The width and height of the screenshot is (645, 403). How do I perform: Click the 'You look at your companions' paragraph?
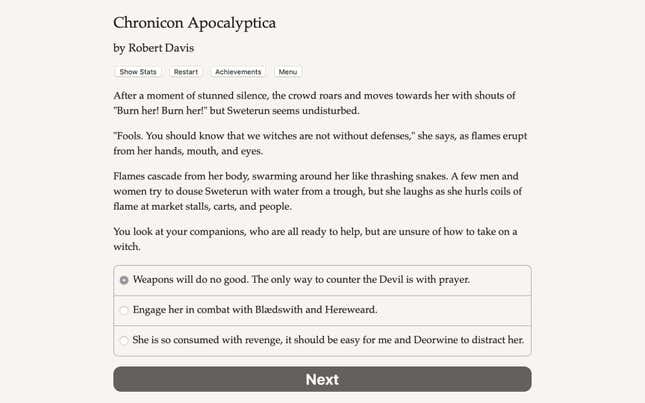315,239
